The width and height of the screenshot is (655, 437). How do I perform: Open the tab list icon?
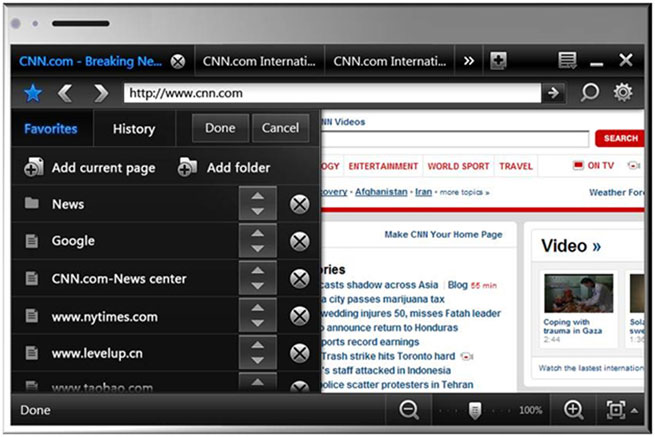(567, 61)
